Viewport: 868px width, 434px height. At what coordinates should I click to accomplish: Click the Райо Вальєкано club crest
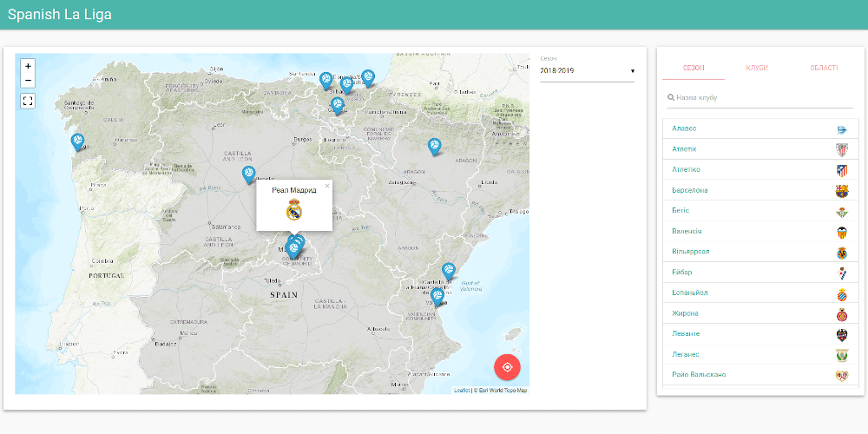[x=842, y=376]
